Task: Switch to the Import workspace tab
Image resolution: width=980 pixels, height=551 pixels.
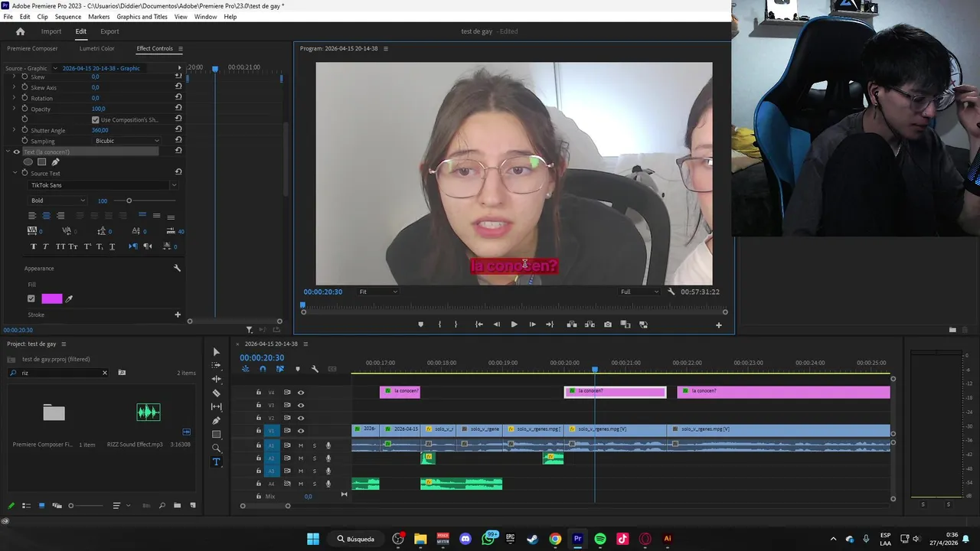Action: [x=51, y=31]
